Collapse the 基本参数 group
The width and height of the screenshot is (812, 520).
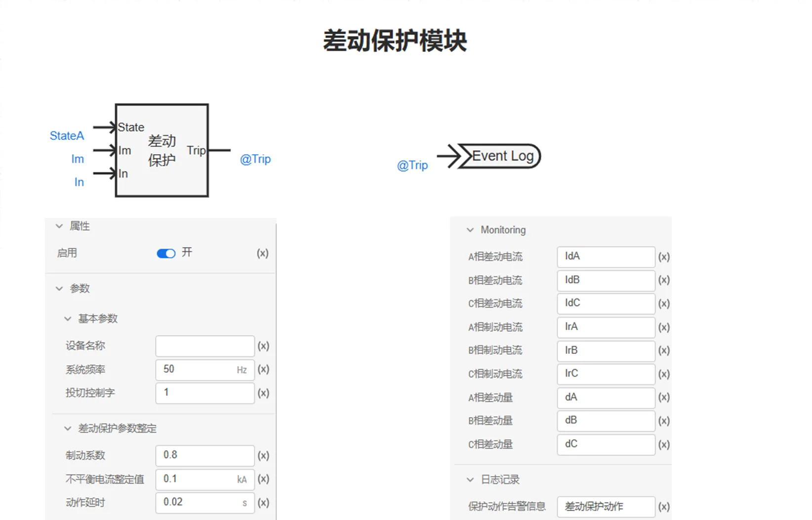tap(68, 319)
